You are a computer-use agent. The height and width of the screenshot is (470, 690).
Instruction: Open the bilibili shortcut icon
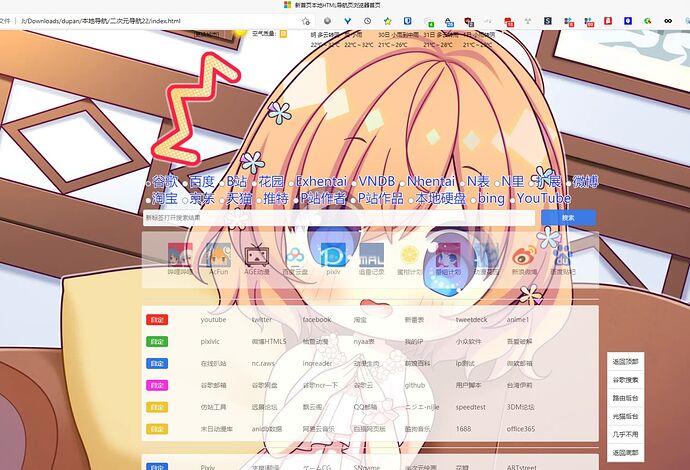[x=180, y=255]
